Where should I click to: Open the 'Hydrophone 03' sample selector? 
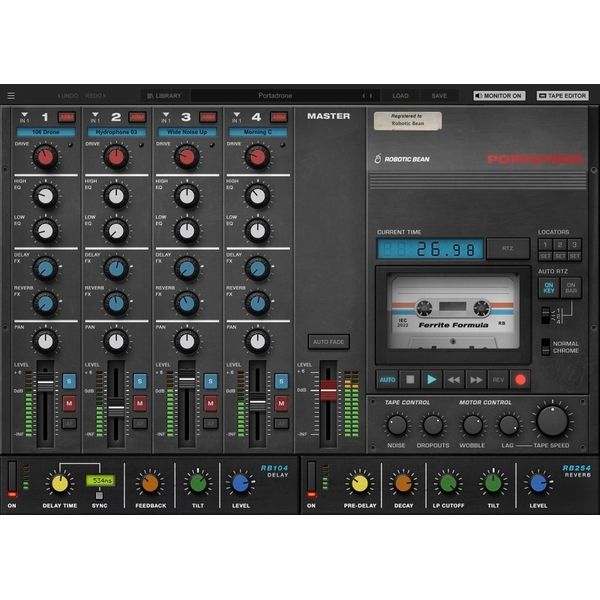tap(116, 132)
